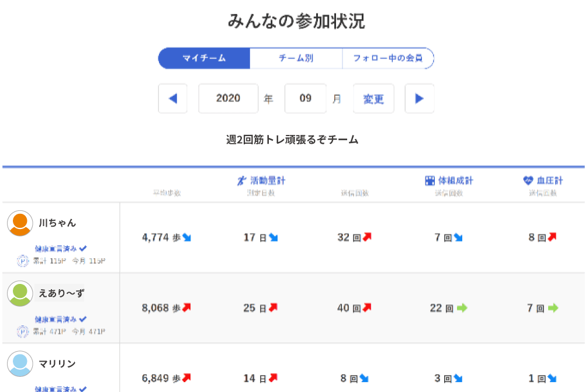The width and height of the screenshot is (585, 392).
Task: Open えあり〜ず's green avatar
Action: pyautogui.click(x=20, y=293)
